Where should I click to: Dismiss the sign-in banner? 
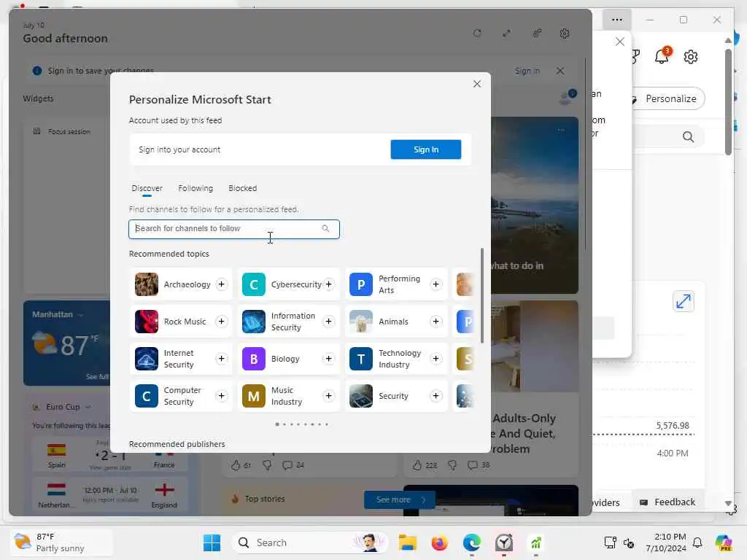click(x=560, y=71)
